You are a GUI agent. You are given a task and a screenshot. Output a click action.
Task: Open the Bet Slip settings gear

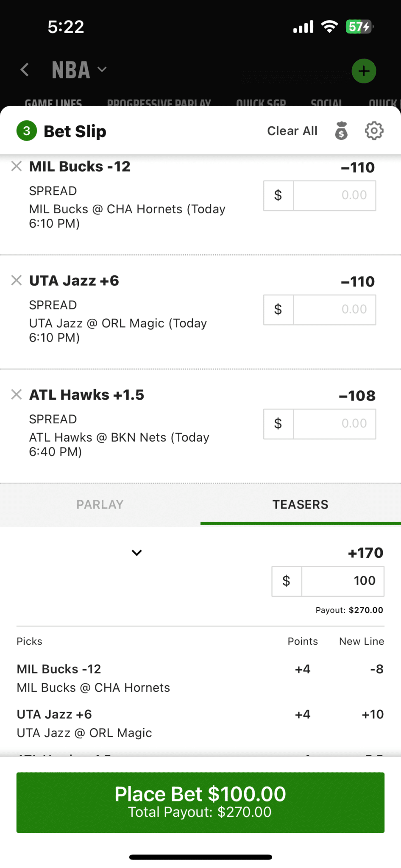coord(373,131)
